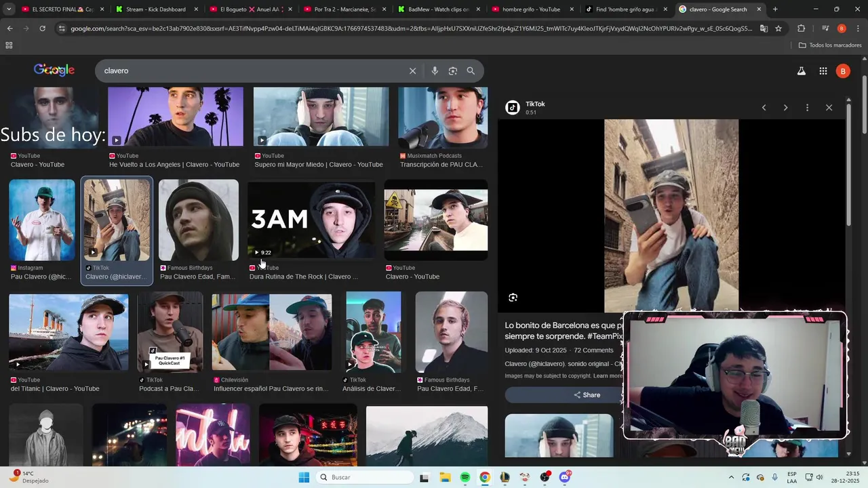The width and height of the screenshot is (868, 488).
Task: Click Learn more copyright link
Action: [608, 375]
